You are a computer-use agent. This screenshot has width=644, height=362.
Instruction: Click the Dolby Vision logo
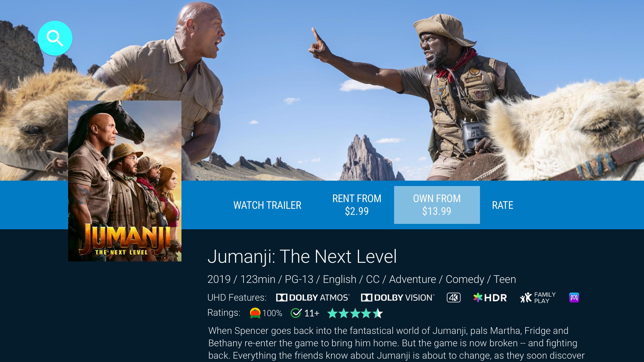[x=397, y=298]
